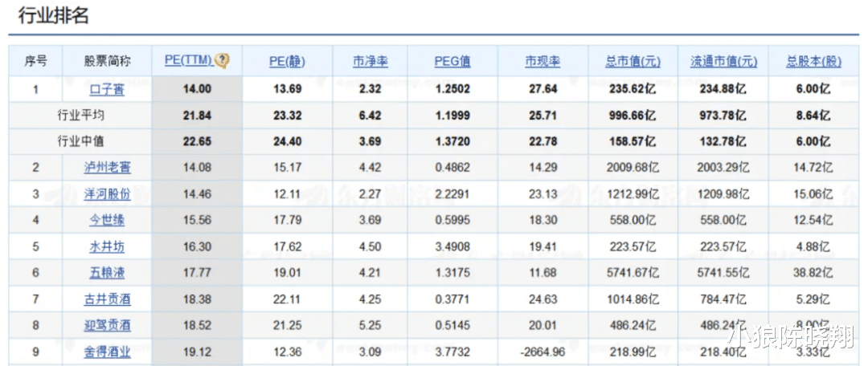Open the 五粮液 stock link
The image size is (868, 366).
pyautogui.click(x=107, y=273)
